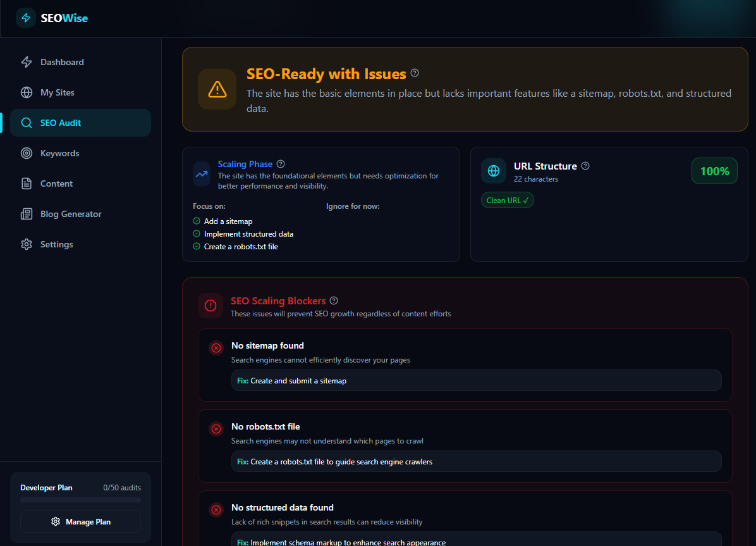Select the My Sites globe icon

pyautogui.click(x=27, y=92)
